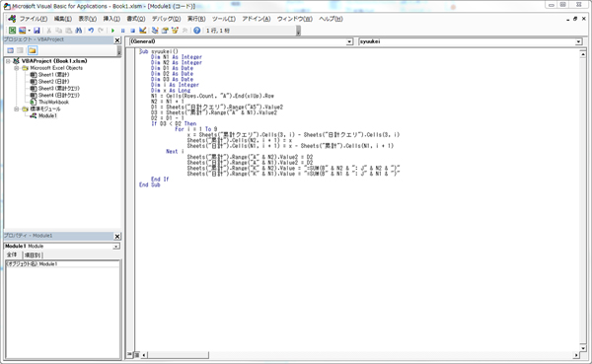This screenshot has width=592, height=364.
Task: Click Full Module View button at bottom left
Action: tap(137, 354)
